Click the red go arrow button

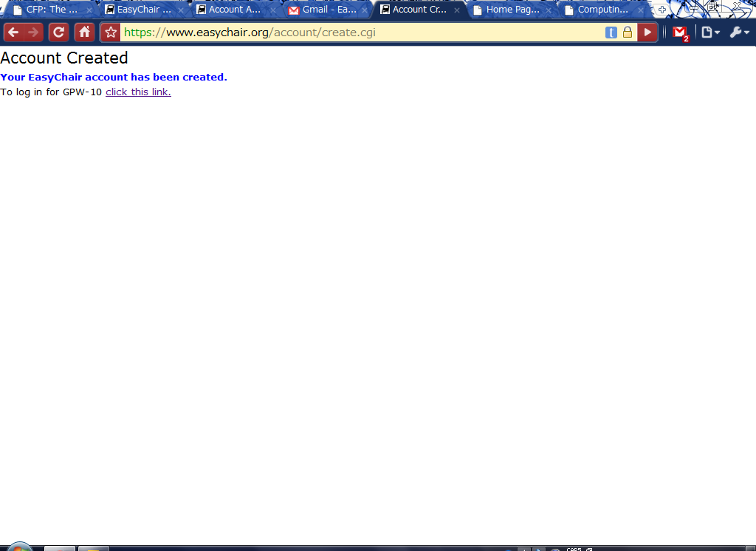[x=647, y=32]
